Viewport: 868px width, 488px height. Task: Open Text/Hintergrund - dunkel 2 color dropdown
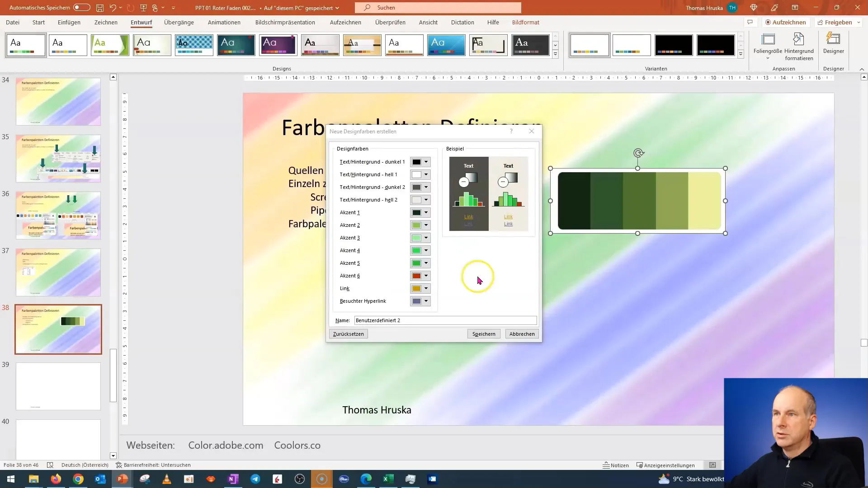coord(426,187)
